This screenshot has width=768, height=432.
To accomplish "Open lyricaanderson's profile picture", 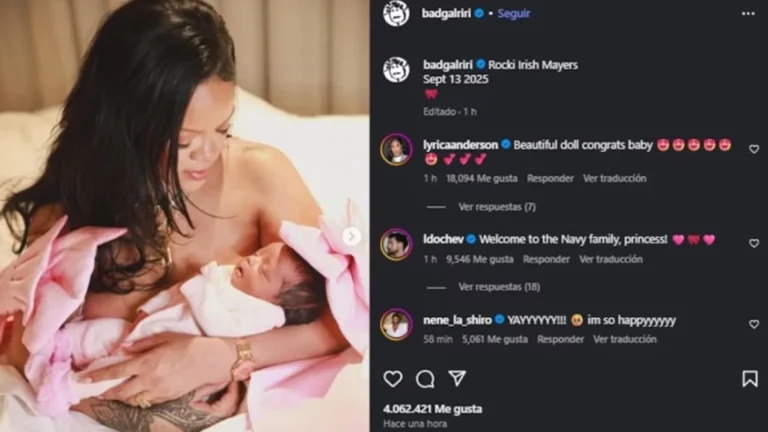I will coord(396,149).
